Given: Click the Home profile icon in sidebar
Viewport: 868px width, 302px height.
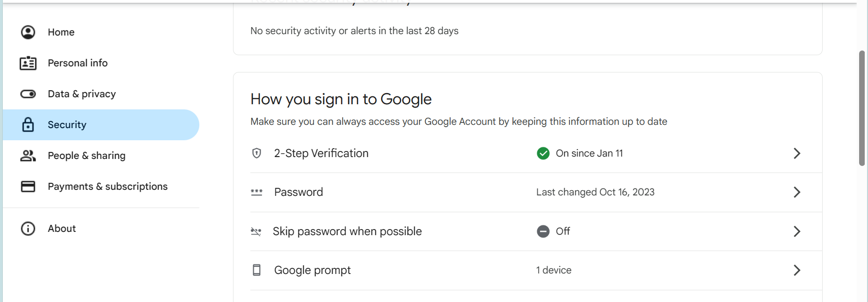Looking at the screenshot, I should [28, 32].
